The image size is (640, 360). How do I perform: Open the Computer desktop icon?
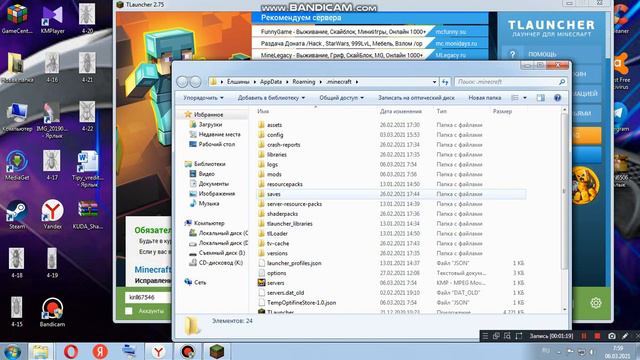(17, 117)
